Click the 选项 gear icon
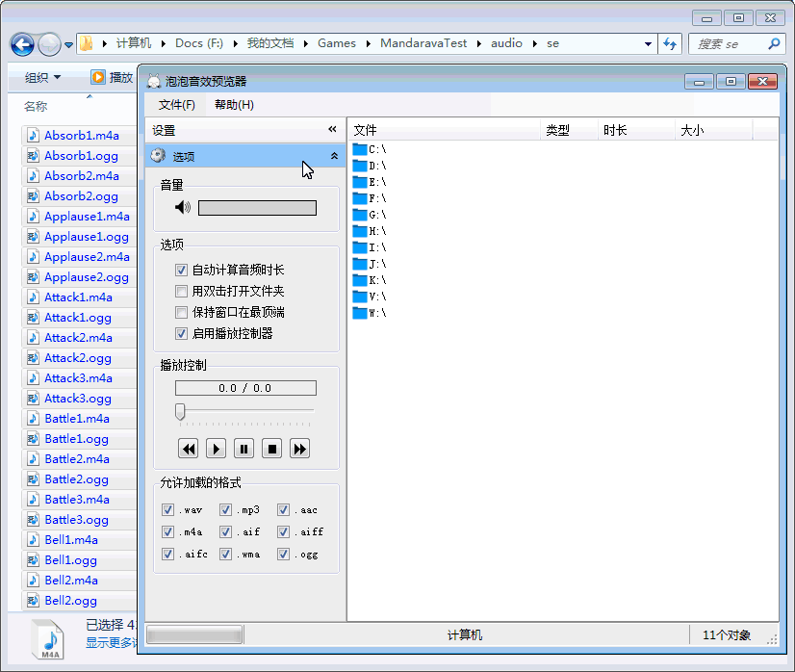Viewport: 795px width, 672px height. pyautogui.click(x=158, y=156)
